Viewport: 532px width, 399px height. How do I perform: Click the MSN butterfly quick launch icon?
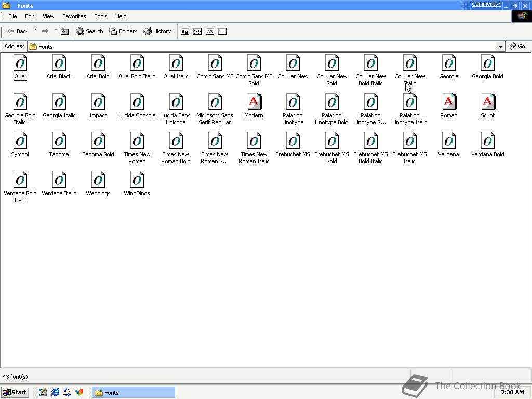tap(79, 393)
